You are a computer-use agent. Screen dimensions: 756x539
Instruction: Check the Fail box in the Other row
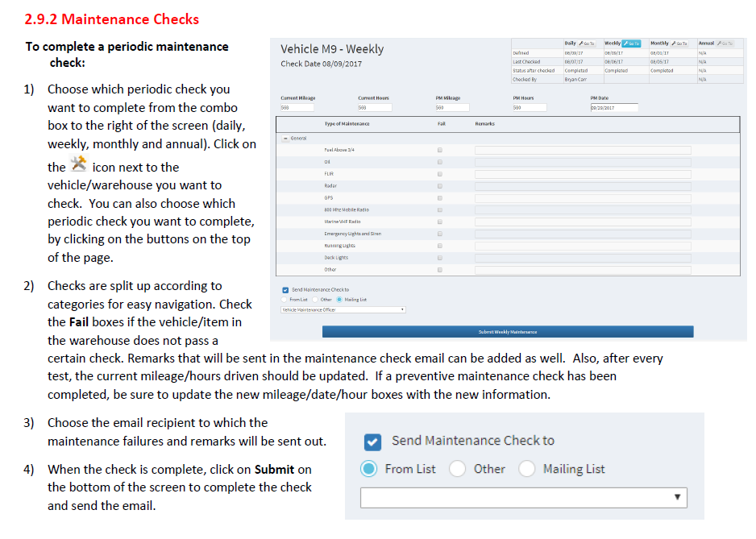(x=440, y=270)
